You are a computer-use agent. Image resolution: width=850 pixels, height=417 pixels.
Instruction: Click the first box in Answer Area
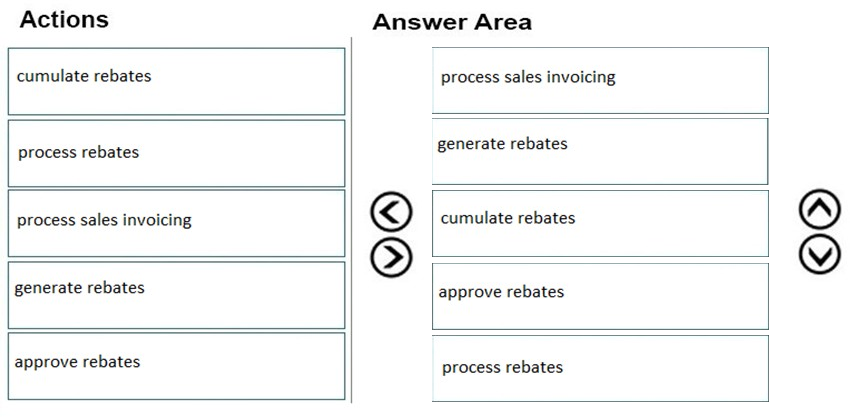(600, 80)
